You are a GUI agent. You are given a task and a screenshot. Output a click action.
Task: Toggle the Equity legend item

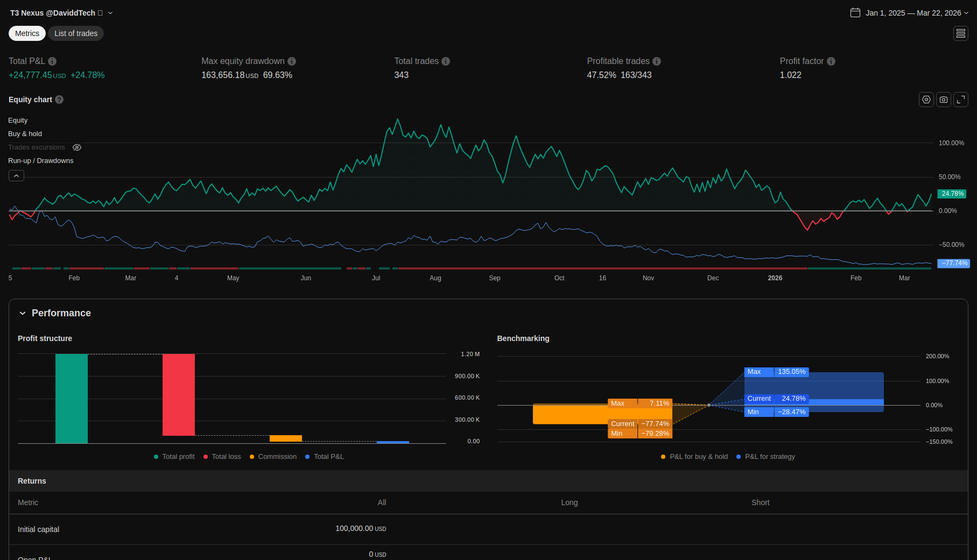click(x=18, y=120)
